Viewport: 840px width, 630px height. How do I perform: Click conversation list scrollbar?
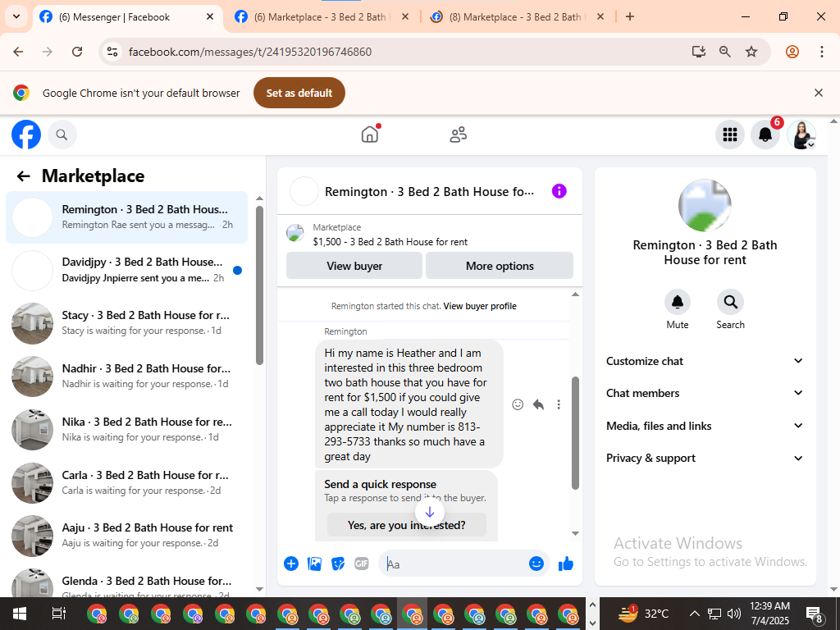coord(259,285)
